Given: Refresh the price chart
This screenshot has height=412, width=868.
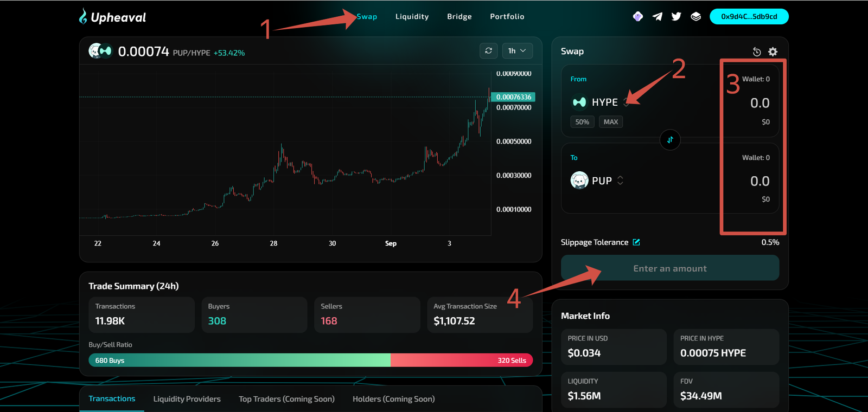Looking at the screenshot, I should [488, 51].
